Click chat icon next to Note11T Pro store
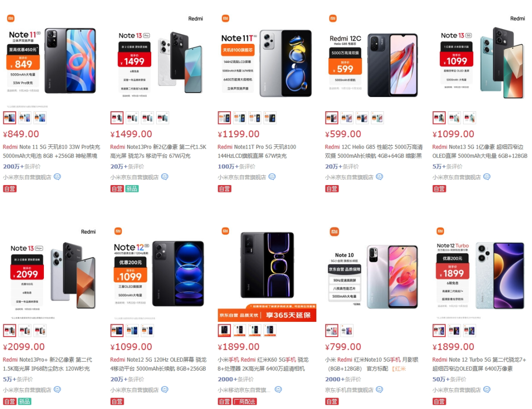Viewport: 532px width, 409px height. 272,177
